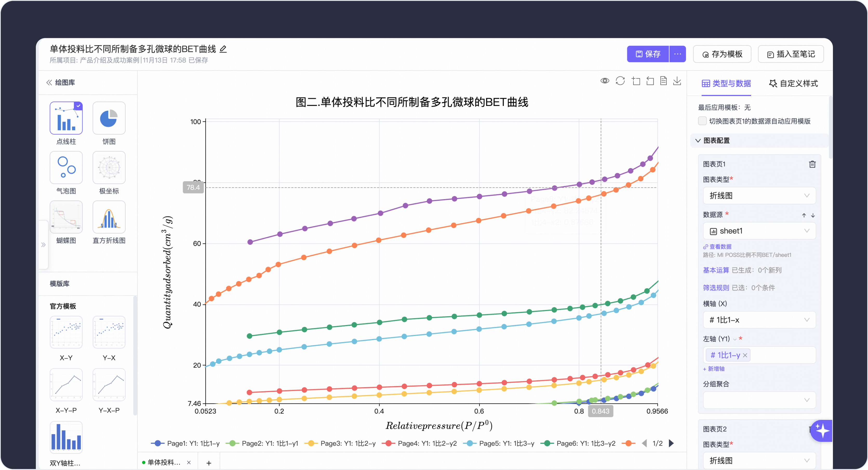Switch to 类型与数据 tab

[726, 83]
